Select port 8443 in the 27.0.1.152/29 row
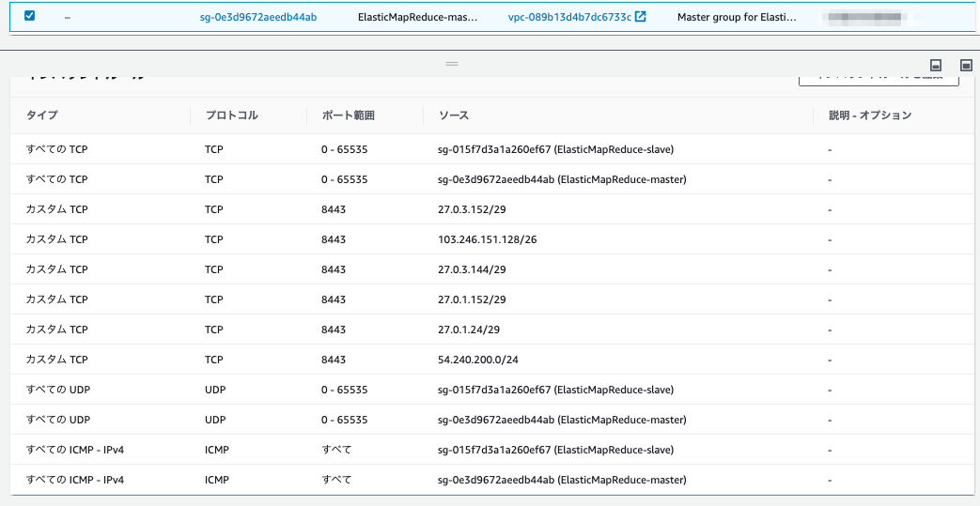 point(334,299)
